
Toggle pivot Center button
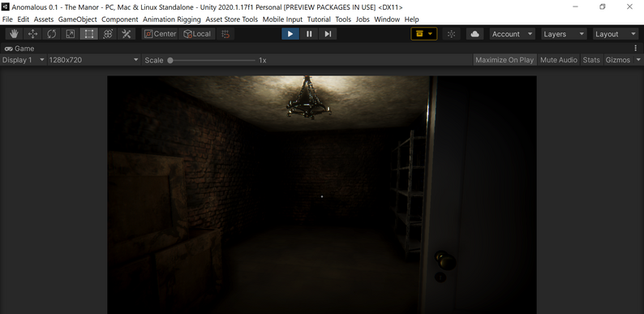coord(160,34)
